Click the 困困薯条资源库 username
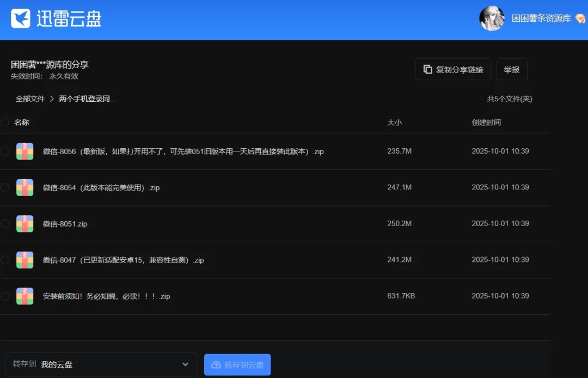 coord(541,19)
